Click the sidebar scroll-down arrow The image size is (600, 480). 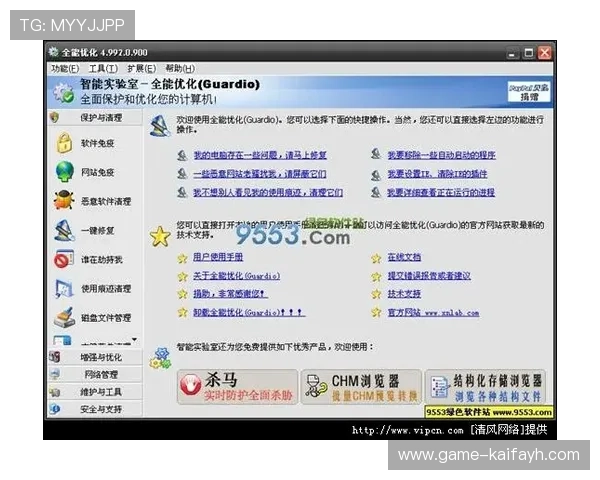click(x=134, y=340)
